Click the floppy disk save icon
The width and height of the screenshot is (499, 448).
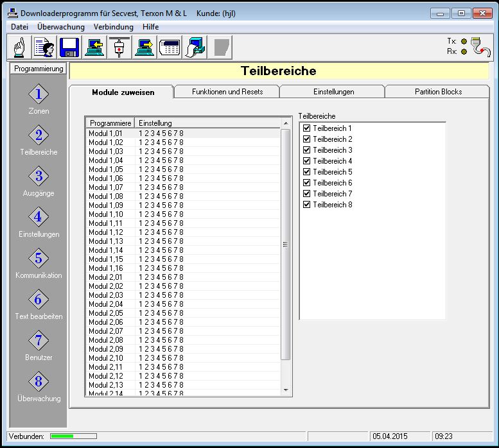pyautogui.click(x=69, y=48)
